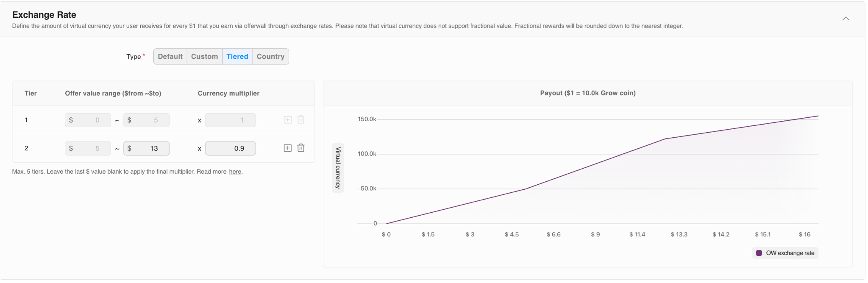868x283 pixels.
Task: Click the purple legend color swatch
Action: 759,253
